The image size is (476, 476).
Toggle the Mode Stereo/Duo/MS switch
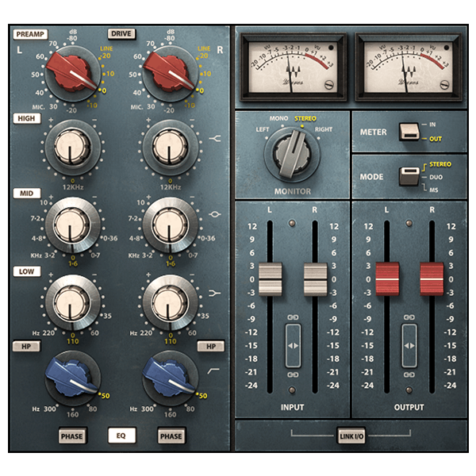click(409, 176)
